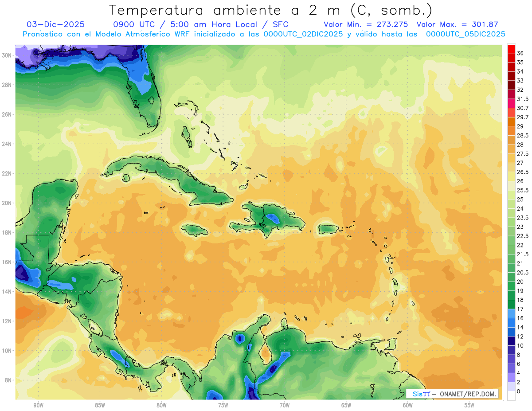Click the latitude label '20N'
Viewport: 532px width, 411px height.
pyautogui.click(x=6, y=203)
